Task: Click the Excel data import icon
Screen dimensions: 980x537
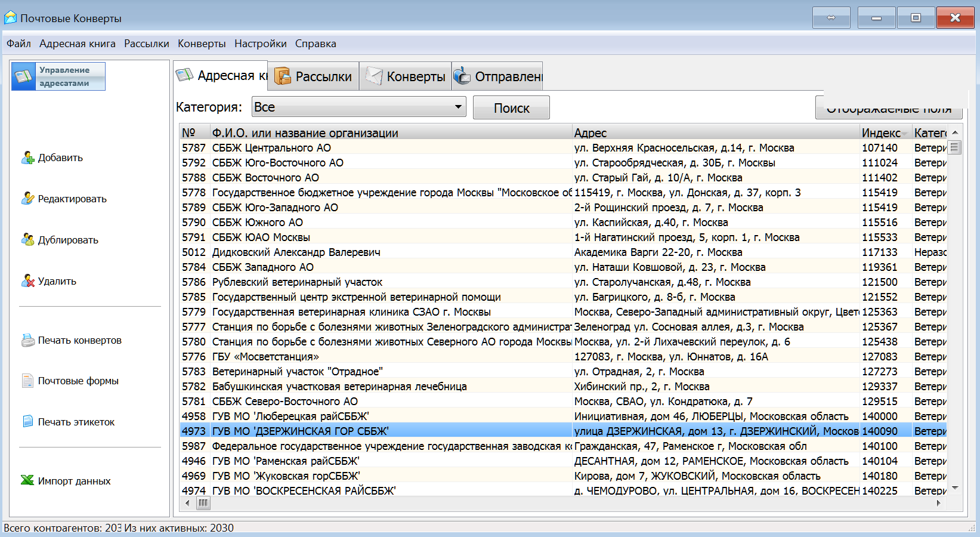Action: point(27,480)
